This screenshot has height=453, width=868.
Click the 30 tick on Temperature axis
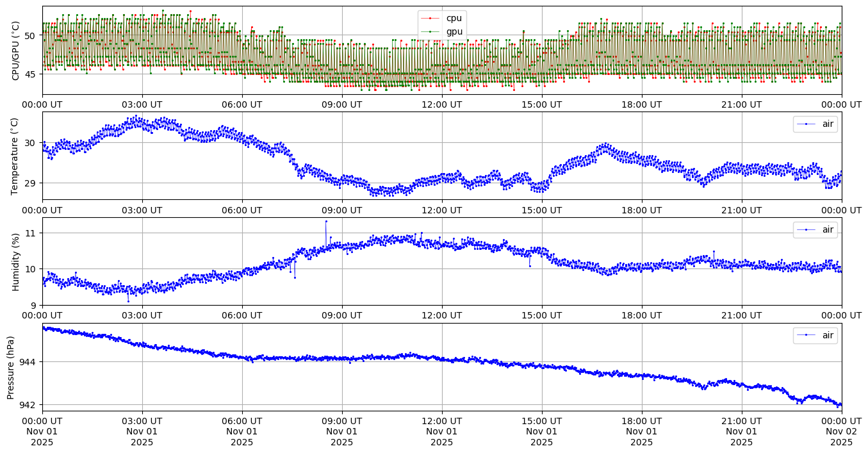tap(31, 143)
